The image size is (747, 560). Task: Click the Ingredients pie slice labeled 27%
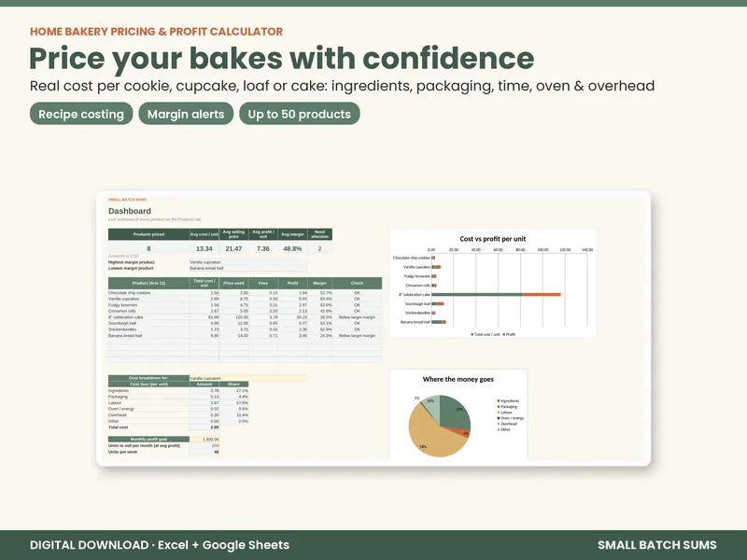454,411
